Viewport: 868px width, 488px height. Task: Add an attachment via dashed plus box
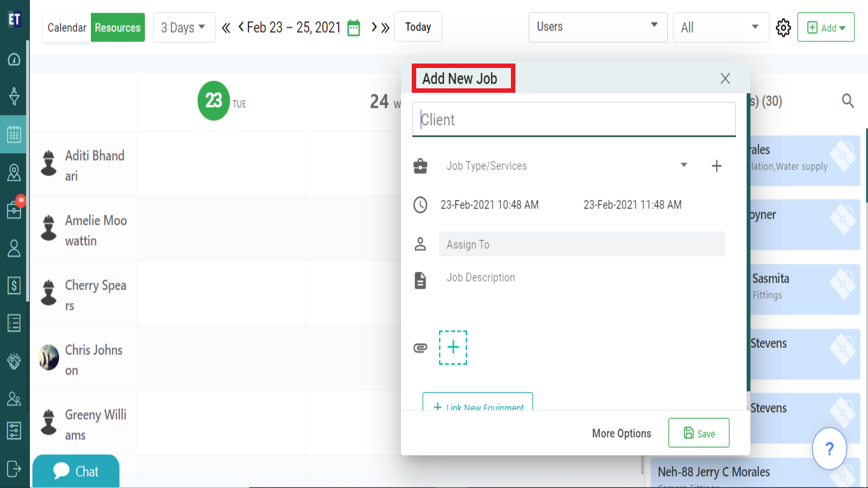point(453,348)
